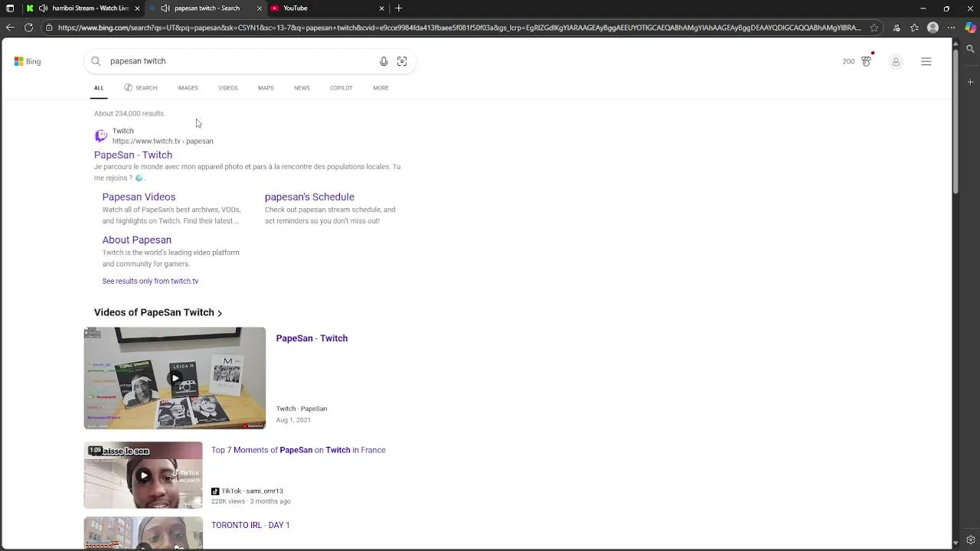This screenshot has width=980, height=551.
Task: Open PapeSan - Twitch video title link
Action: click(312, 338)
